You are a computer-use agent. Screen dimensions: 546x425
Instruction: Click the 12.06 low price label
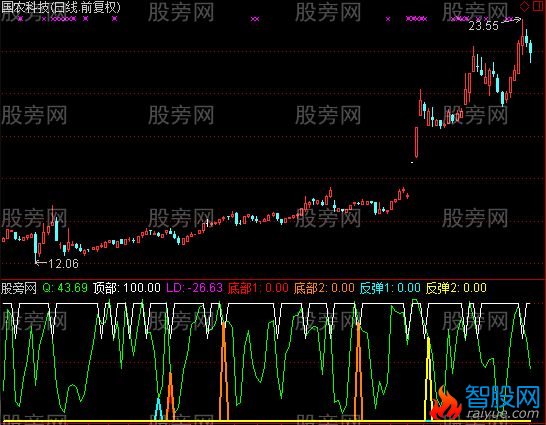coord(63,263)
